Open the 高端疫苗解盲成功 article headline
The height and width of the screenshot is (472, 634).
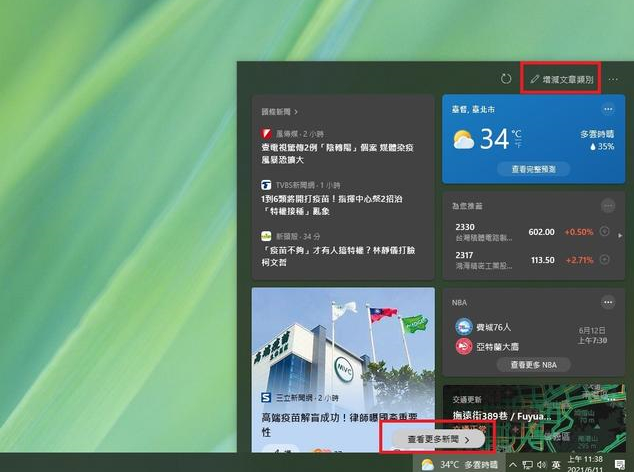(x=339, y=424)
